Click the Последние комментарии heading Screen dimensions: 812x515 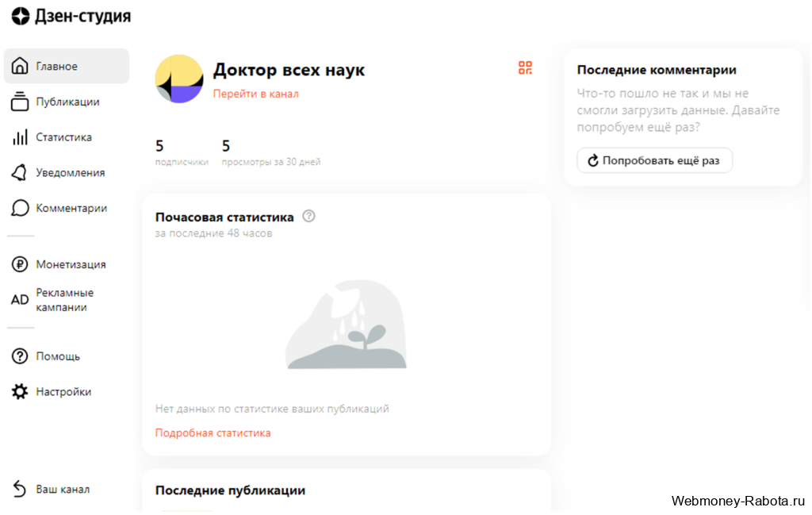(657, 70)
